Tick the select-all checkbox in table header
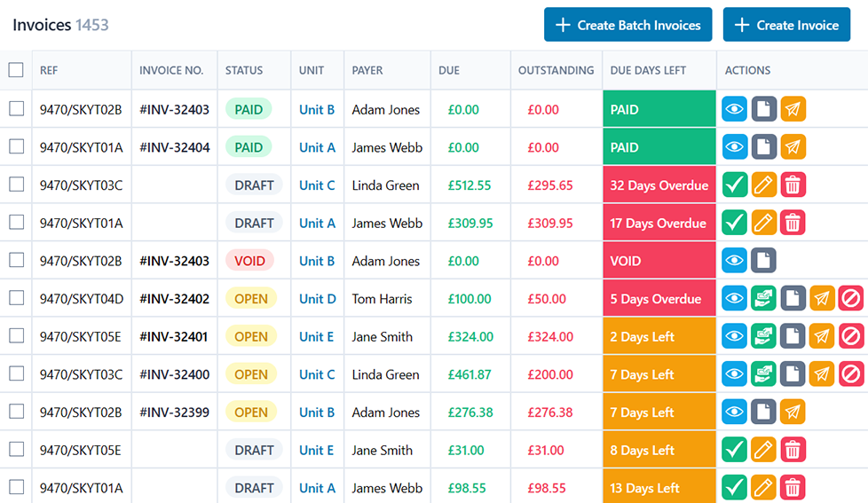Viewport: 868px width, 503px height. point(16,70)
